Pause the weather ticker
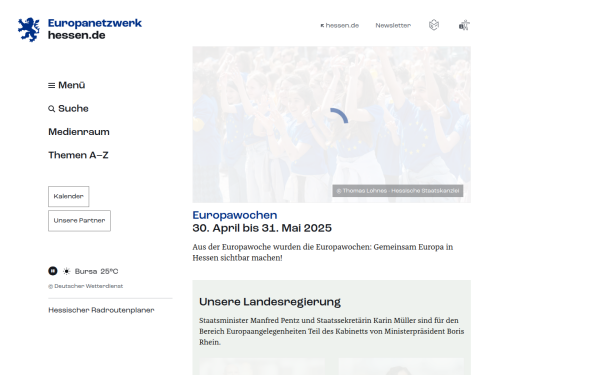Screen dimensions: 600x375 pyautogui.click(x=53, y=271)
